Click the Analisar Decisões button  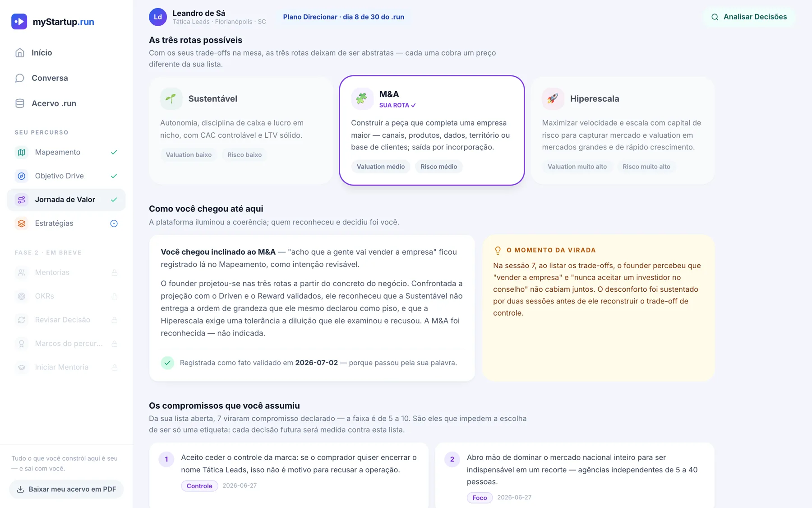point(749,17)
